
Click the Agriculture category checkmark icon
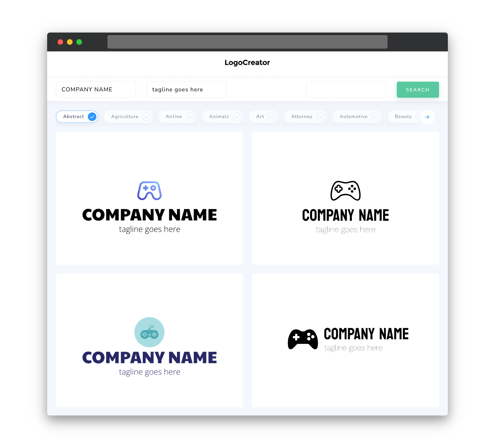coord(147,116)
